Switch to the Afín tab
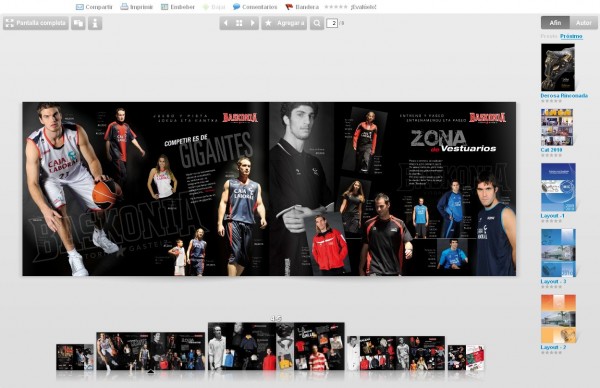Viewport: 600px width, 388px height. tap(555, 23)
